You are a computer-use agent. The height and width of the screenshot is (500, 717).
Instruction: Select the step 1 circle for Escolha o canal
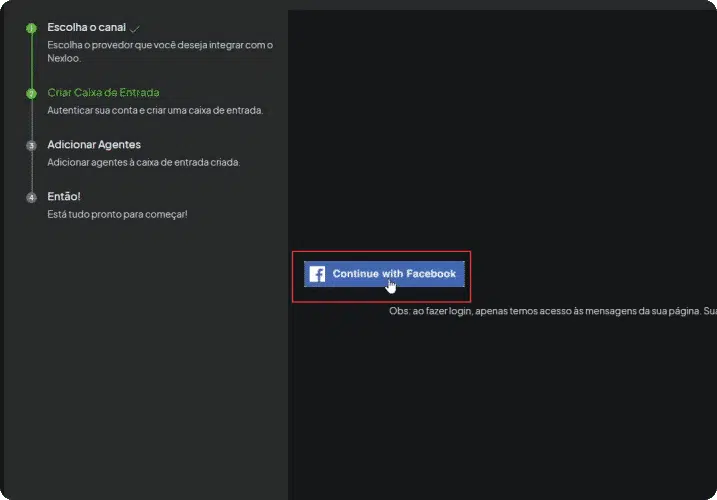31,28
